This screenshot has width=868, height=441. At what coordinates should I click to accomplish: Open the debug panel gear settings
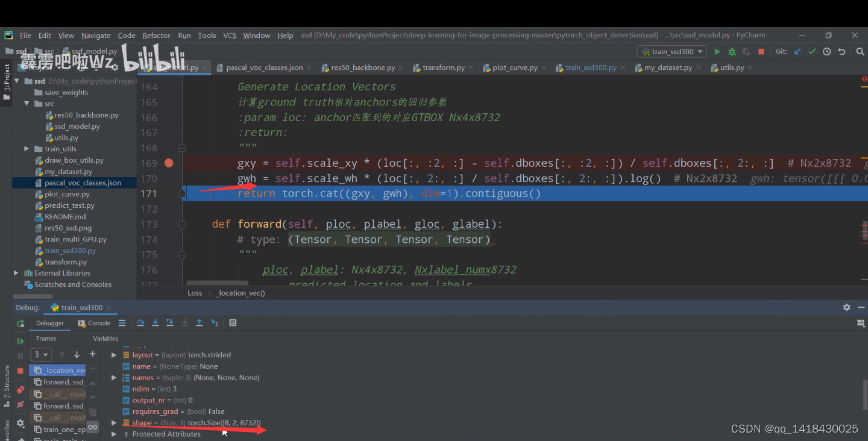pos(846,307)
